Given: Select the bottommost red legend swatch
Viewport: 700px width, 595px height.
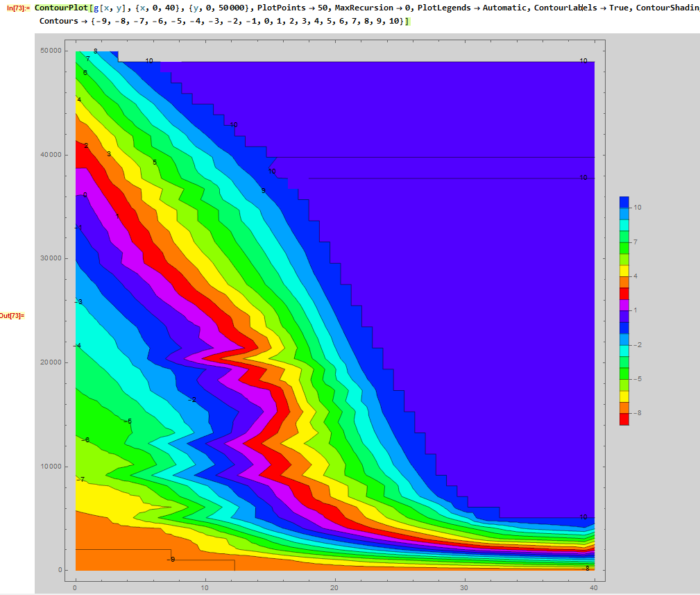Looking at the screenshot, I should tap(624, 419).
